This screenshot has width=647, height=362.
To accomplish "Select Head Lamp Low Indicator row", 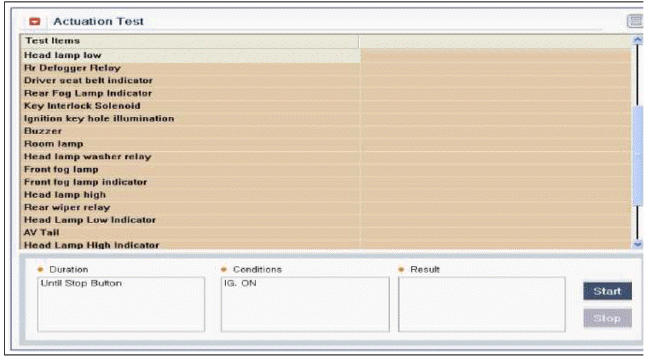I will pos(326,220).
